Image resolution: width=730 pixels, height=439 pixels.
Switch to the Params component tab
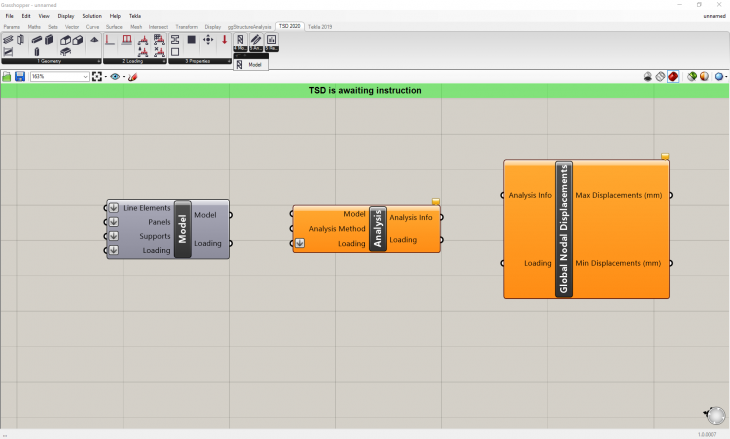12,27
